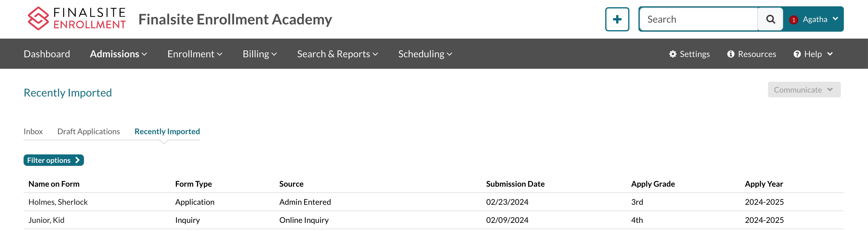Expand the Admissions menu
Image resolution: width=868 pixels, height=231 pixels.
[118, 54]
